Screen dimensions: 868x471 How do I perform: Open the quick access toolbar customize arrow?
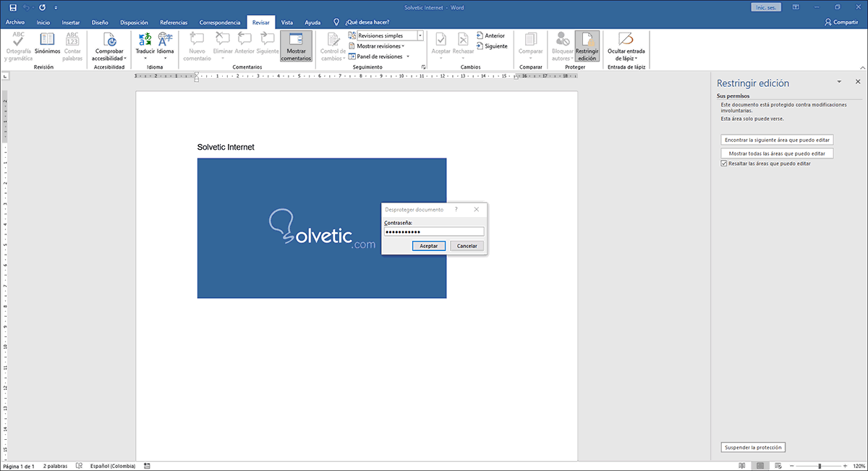[56, 7]
